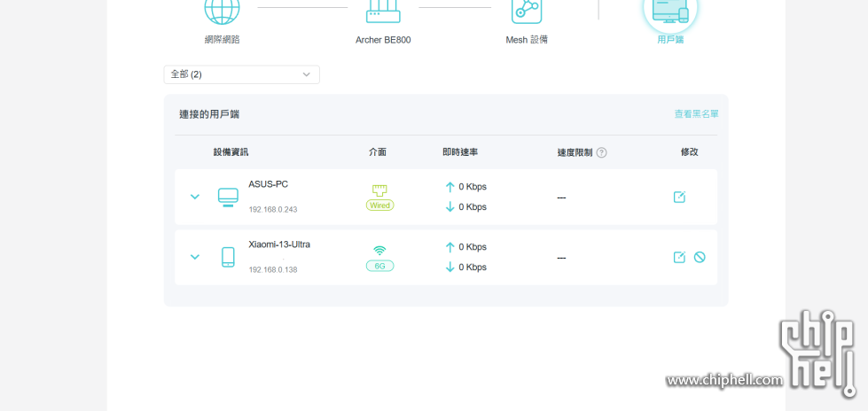Image resolution: width=868 pixels, height=411 pixels.
Task: Click the 修改 column header
Action: (x=690, y=152)
